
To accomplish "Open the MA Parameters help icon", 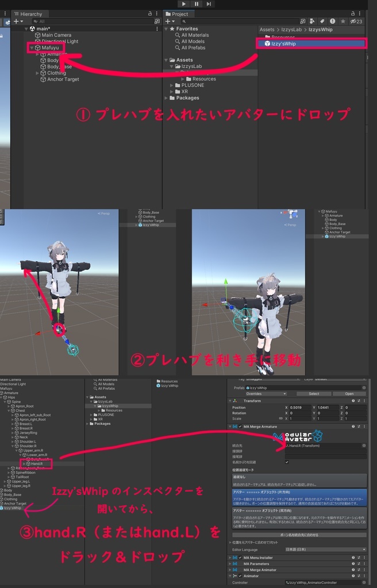I will 353,564.
